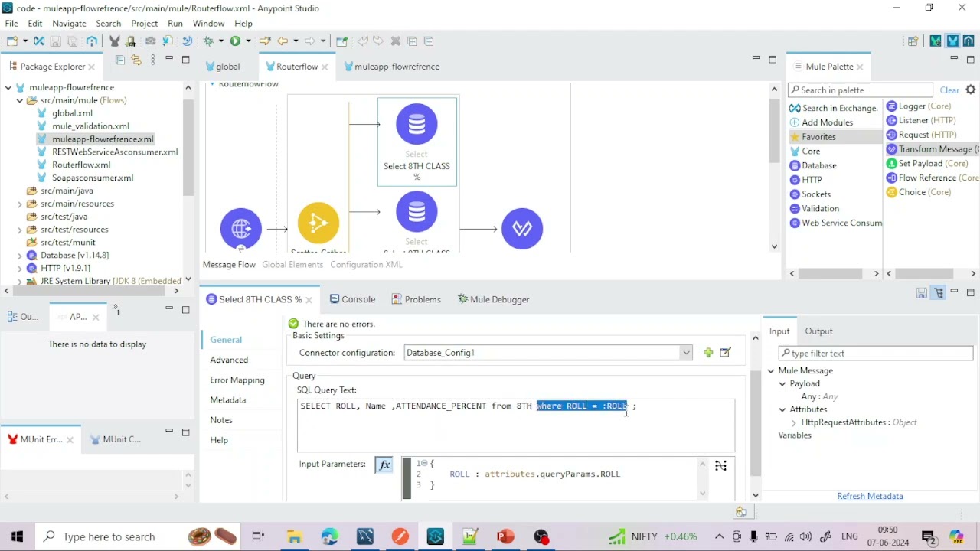Click the Run green play toolbar icon
The image size is (980, 551).
tap(235, 41)
